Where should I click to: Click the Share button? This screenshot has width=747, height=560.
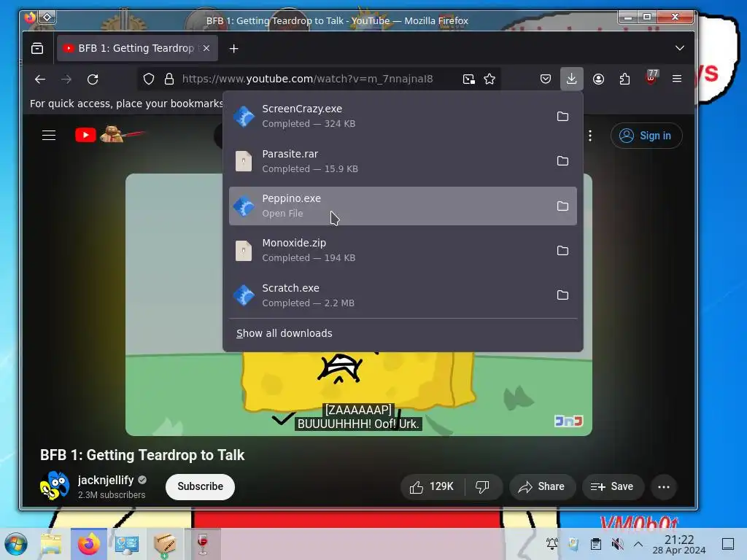tap(542, 486)
